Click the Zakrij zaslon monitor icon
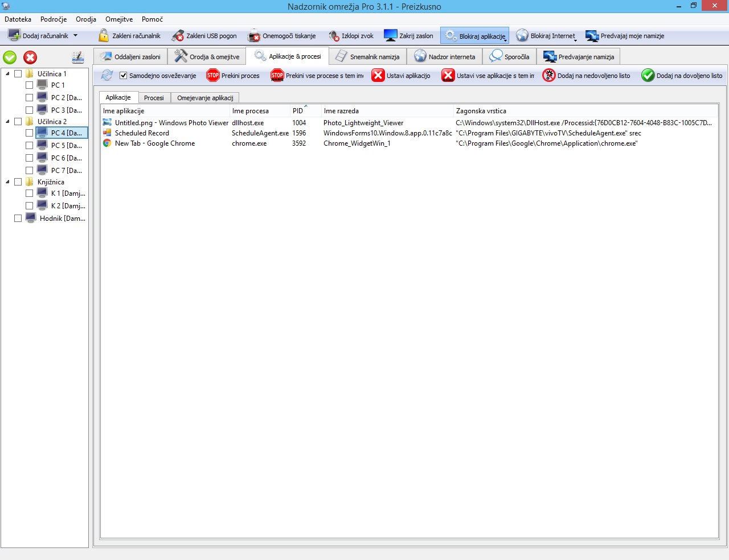 tap(390, 36)
